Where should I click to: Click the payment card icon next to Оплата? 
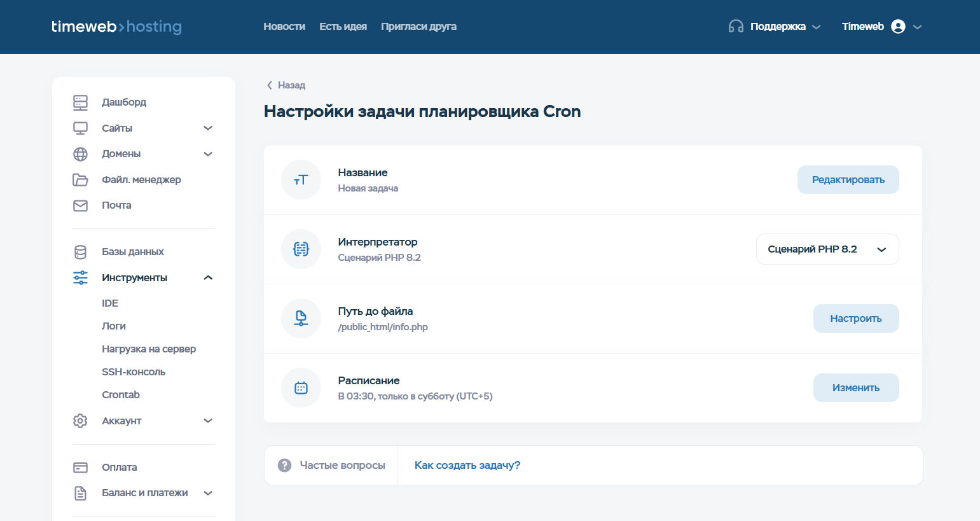pyautogui.click(x=80, y=468)
